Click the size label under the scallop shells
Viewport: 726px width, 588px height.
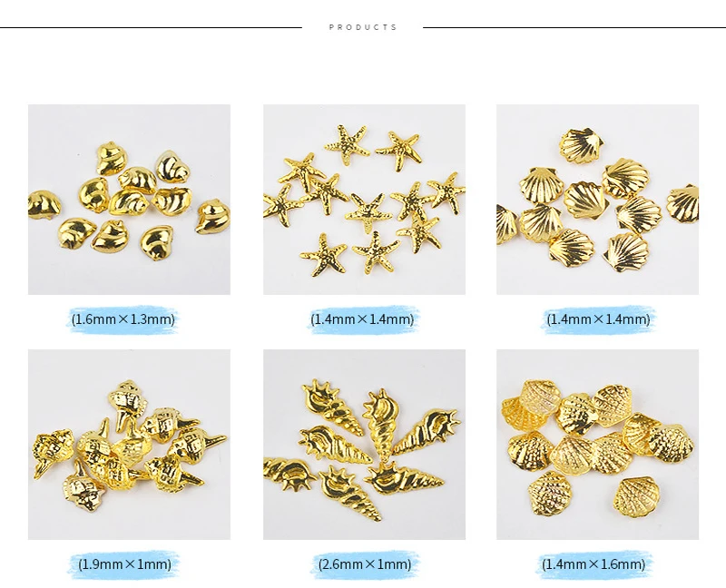click(x=598, y=319)
